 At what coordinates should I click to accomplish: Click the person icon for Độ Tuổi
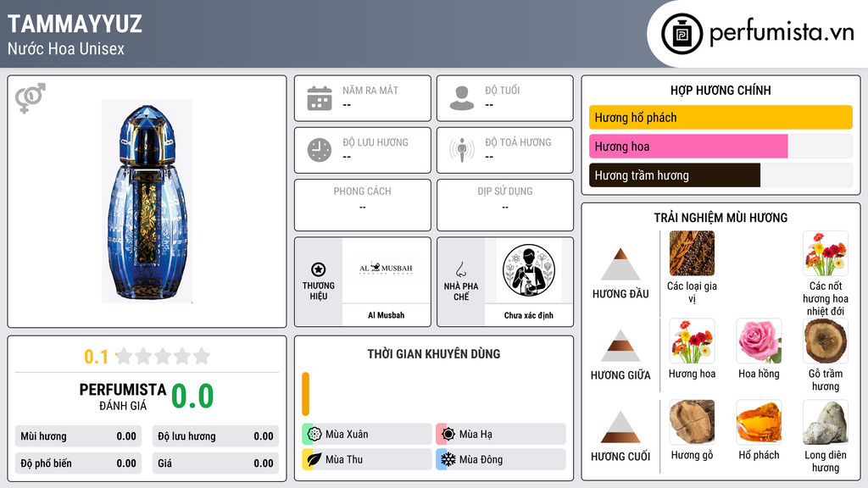[x=462, y=98]
